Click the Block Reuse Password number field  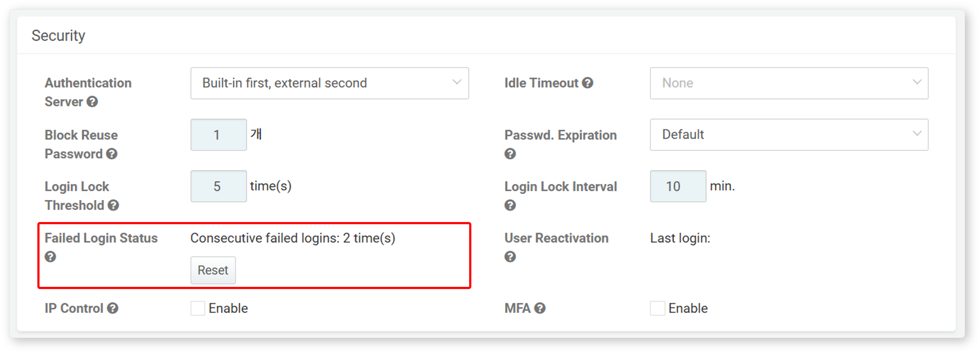(x=219, y=134)
